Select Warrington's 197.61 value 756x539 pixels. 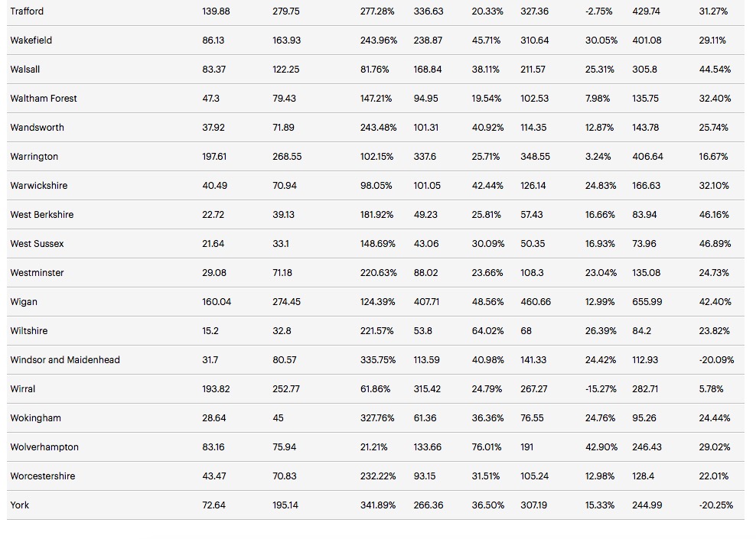[214, 157]
